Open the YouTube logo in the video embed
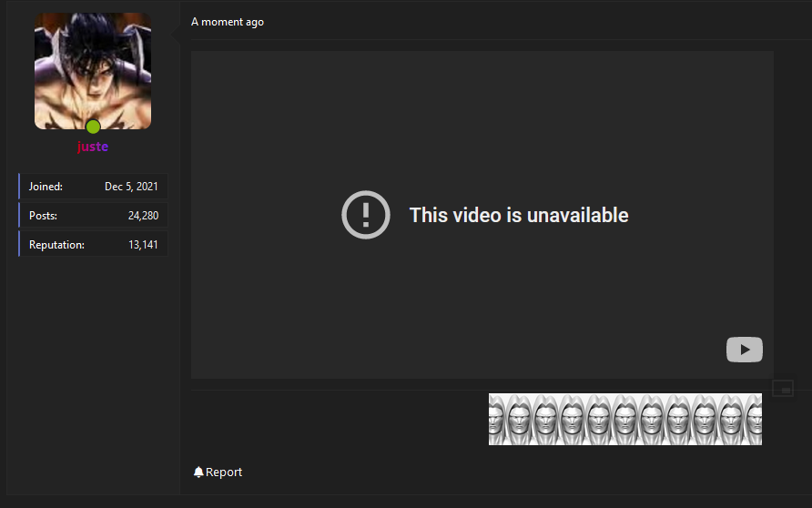Viewport: 812px width, 508px height. (744, 350)
